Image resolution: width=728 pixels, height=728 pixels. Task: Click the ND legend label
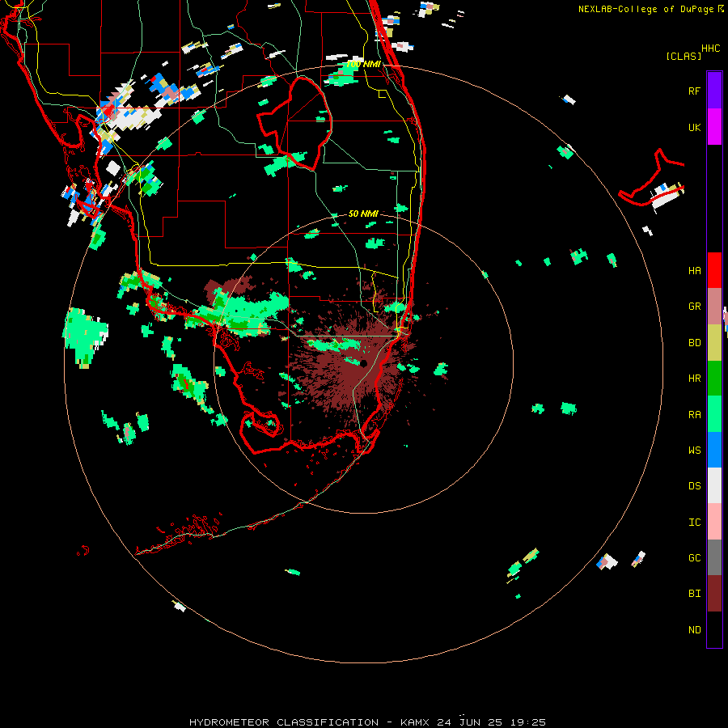point(694,629)
